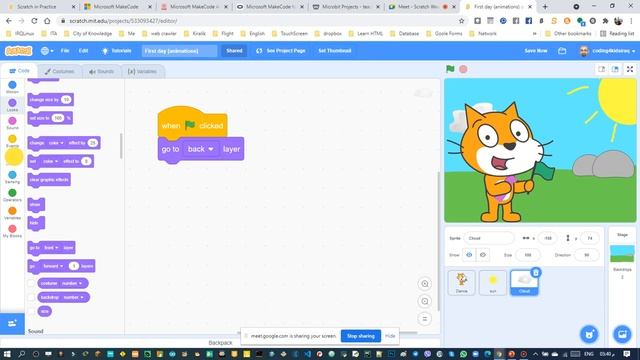Switch to small stage layout icon

click(602, 69)
